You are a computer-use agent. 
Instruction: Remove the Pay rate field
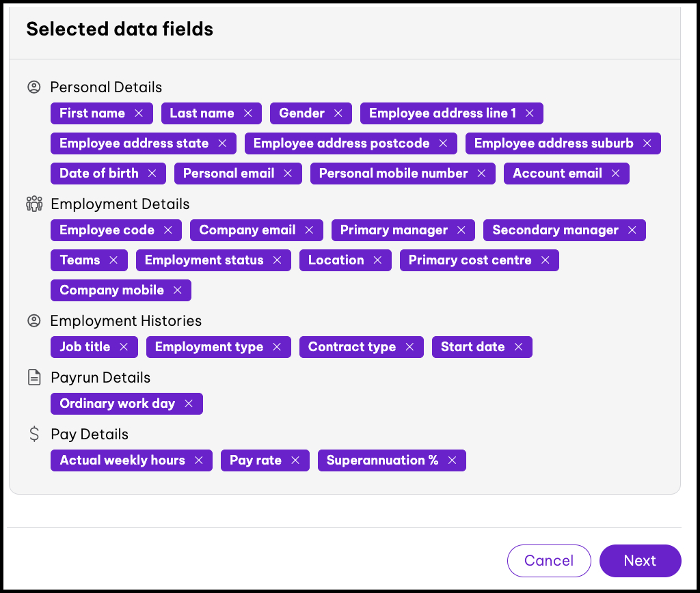click(295, 460)
